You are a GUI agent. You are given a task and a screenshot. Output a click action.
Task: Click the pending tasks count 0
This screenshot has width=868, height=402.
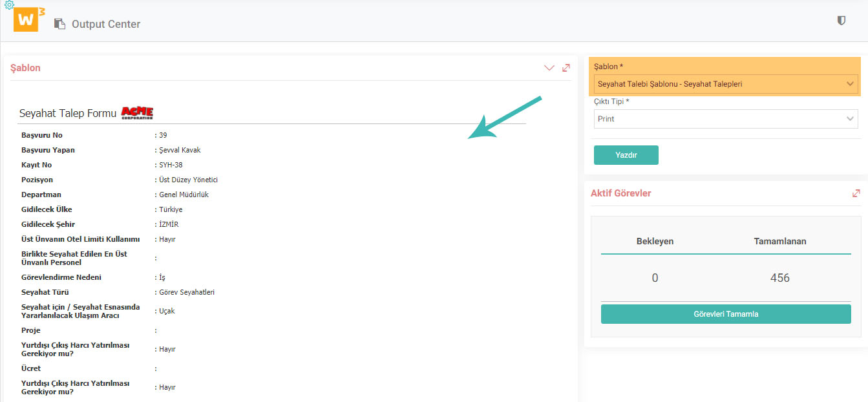coord(655,278)
